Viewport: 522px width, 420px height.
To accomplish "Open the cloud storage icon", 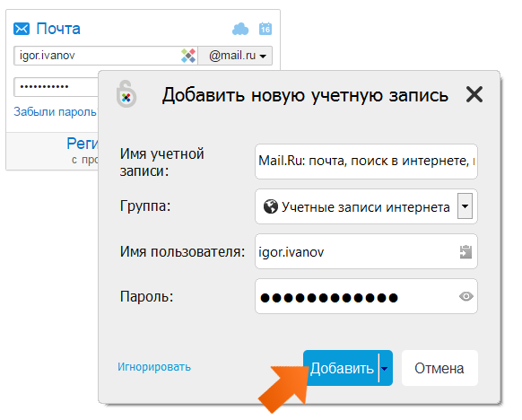I will [240, 29].
